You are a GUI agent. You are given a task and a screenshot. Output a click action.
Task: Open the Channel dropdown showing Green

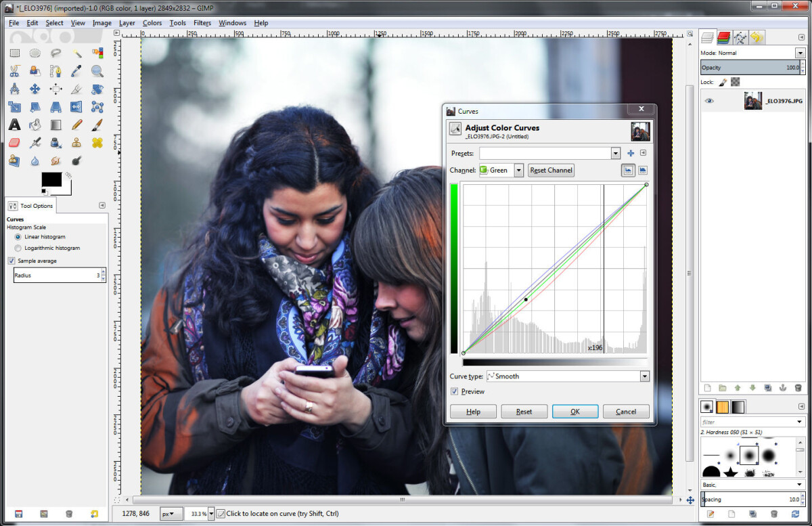518,171
